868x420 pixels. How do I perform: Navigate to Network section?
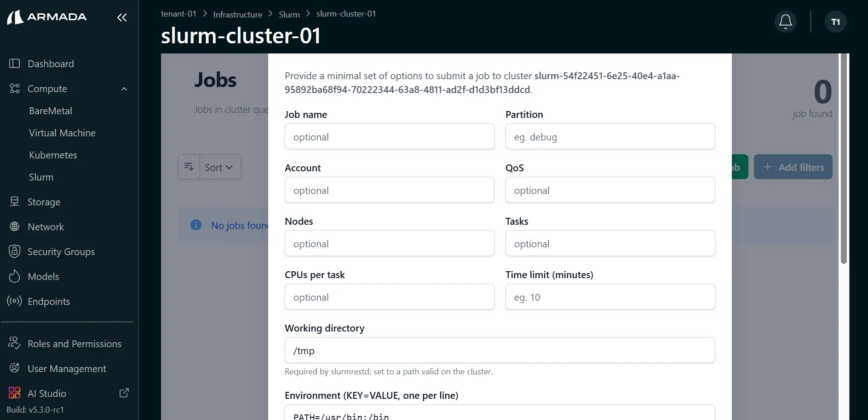(46, 227)
